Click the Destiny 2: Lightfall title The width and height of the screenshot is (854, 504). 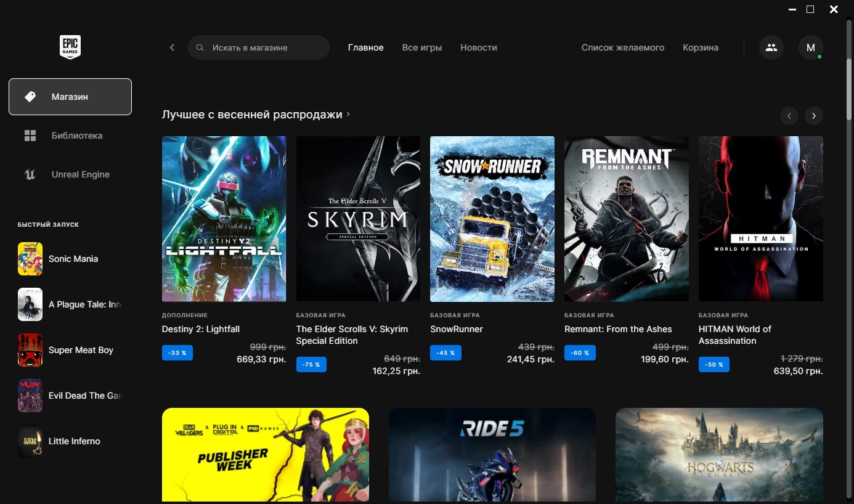(201, 329)
